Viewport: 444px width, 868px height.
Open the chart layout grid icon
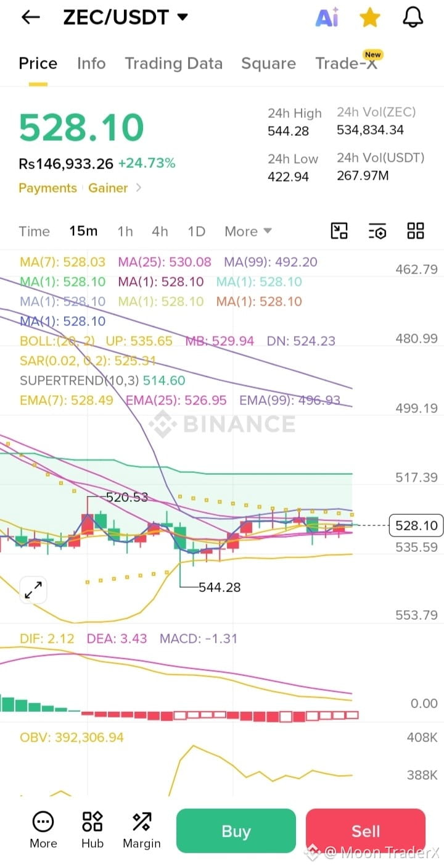(x=416, y=232)
